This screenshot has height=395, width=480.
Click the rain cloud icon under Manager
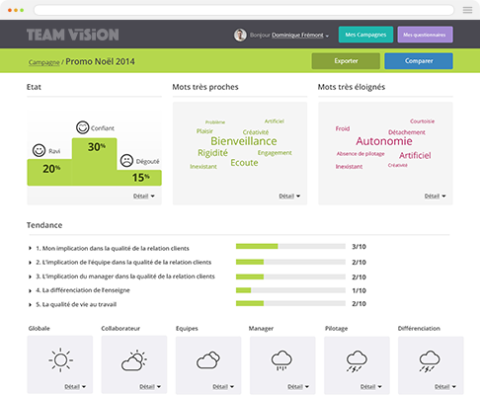click(x=282, y=360)
